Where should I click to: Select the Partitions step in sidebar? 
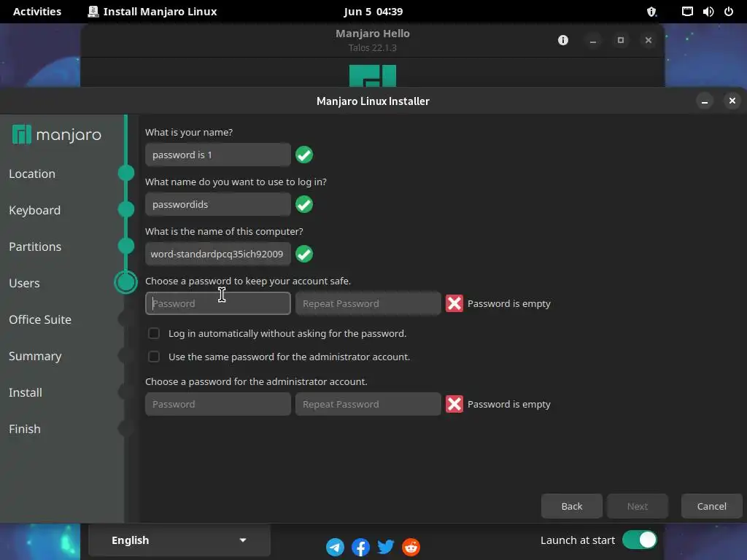point(35,246)
